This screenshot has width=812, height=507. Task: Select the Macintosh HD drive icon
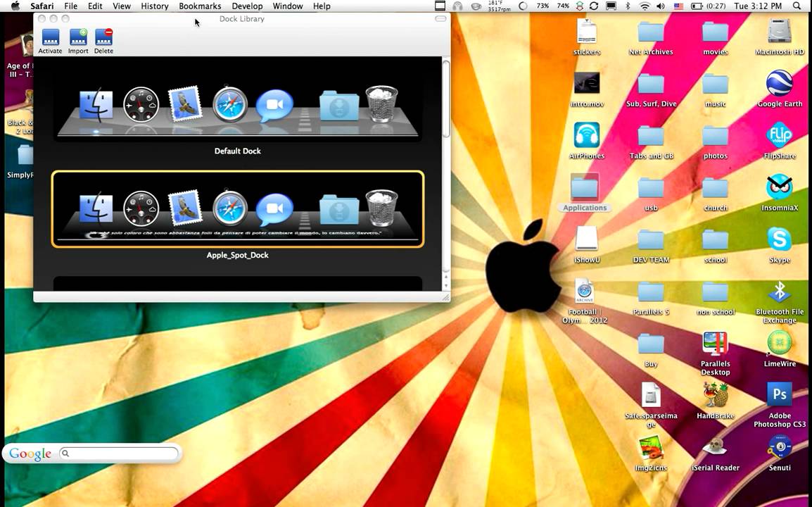780,30
